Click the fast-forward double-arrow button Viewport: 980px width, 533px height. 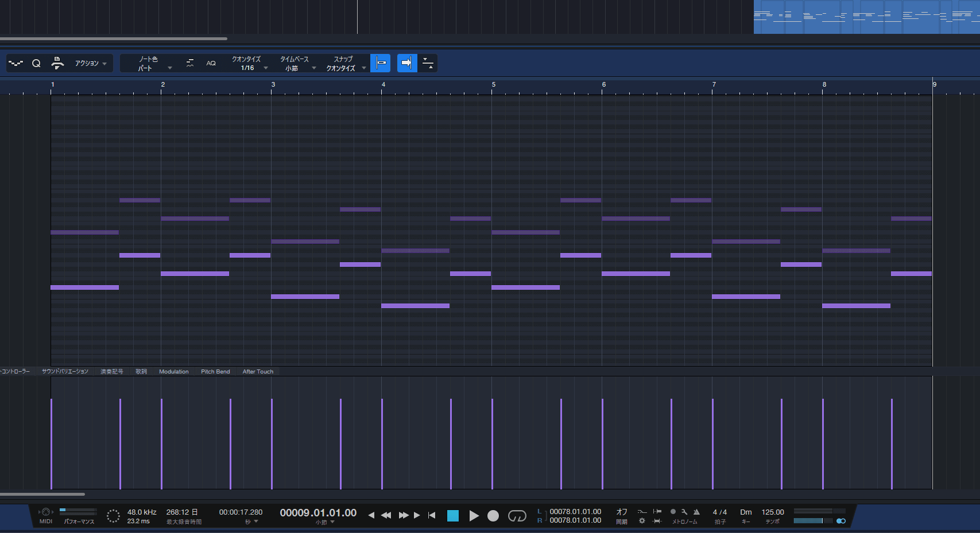point(404,515)
